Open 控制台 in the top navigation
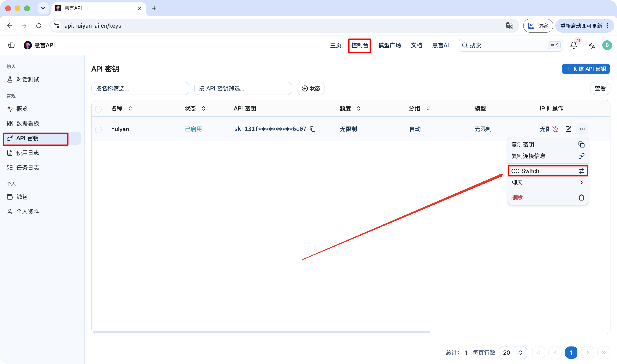 point(360,45)
